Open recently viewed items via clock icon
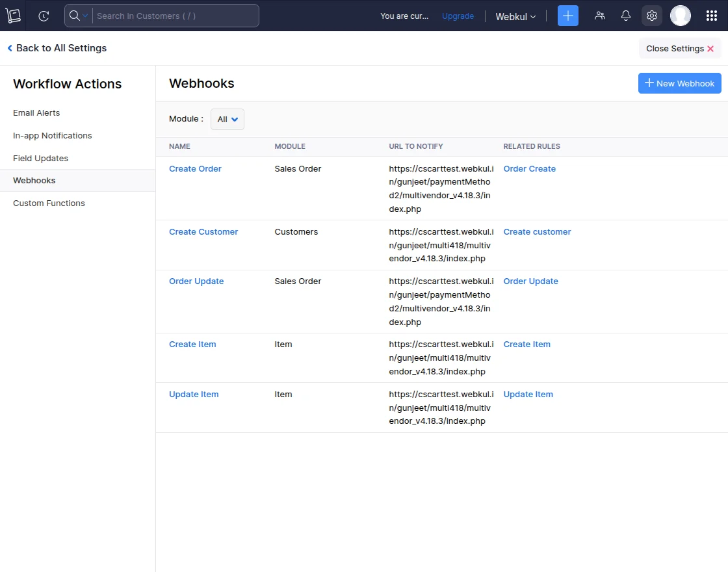The image size is (728, 572). click(43, 16)
